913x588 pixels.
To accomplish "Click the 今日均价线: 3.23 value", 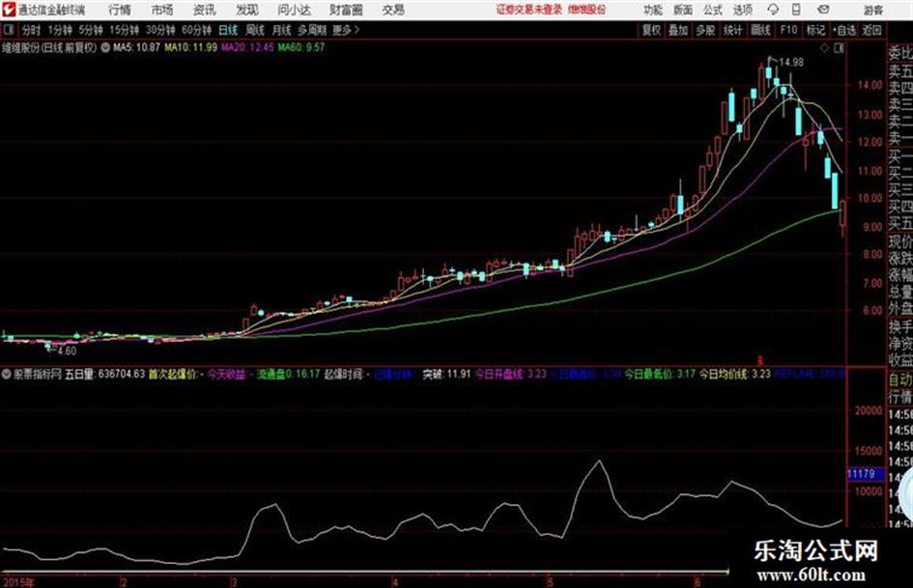I will (735, 374).
